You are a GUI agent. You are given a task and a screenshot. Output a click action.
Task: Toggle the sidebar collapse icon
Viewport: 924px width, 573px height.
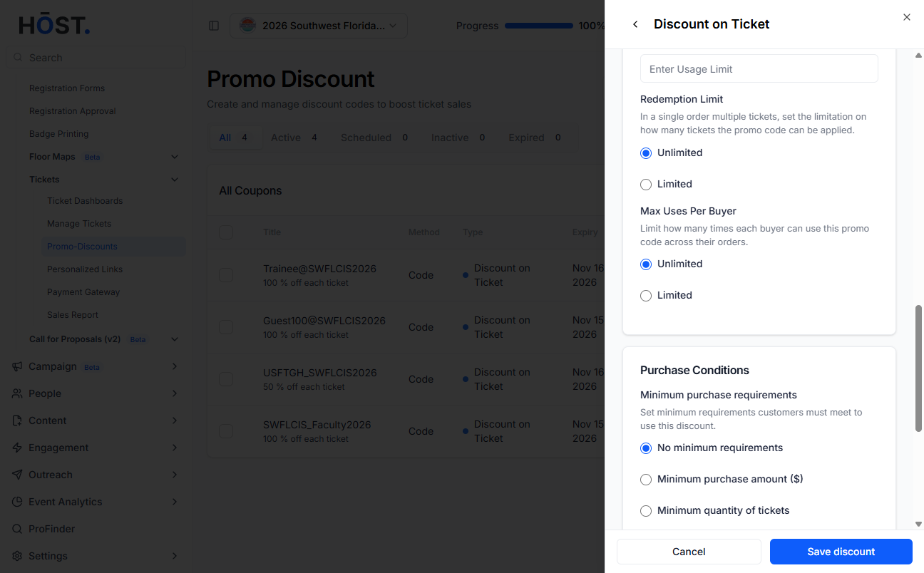[214, 26]
